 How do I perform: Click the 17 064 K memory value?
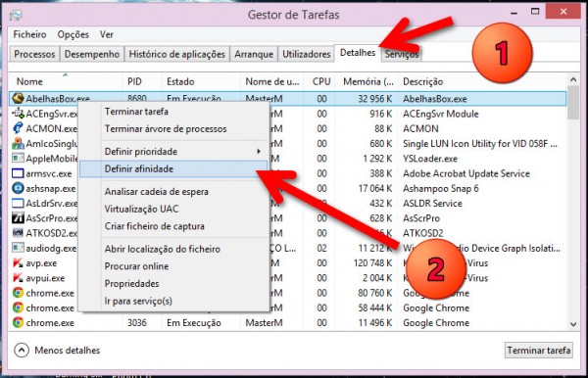tap(375, 188)
